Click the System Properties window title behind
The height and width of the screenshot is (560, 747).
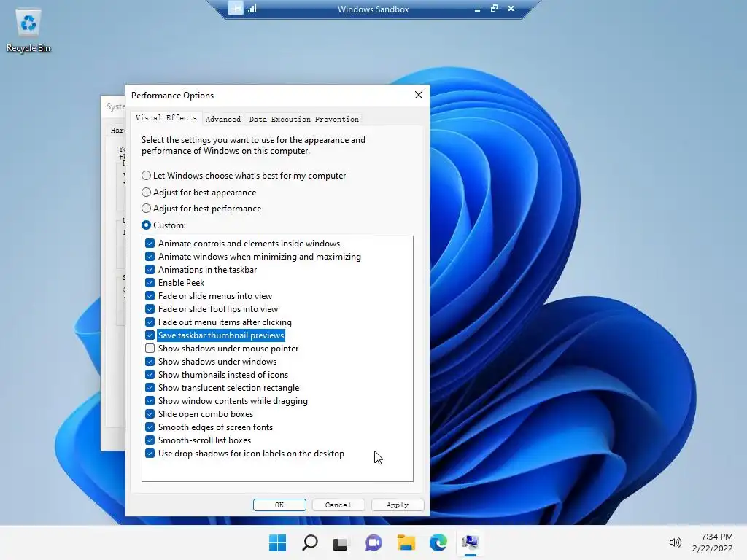tap(115, 106)
